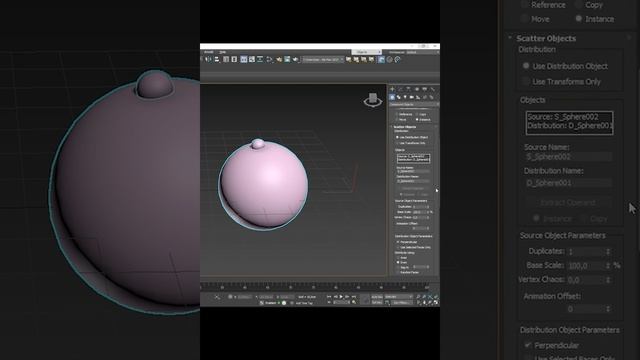640x360 pixels.
Task: Click the Next Frame playback control
Action: point(347,297)
